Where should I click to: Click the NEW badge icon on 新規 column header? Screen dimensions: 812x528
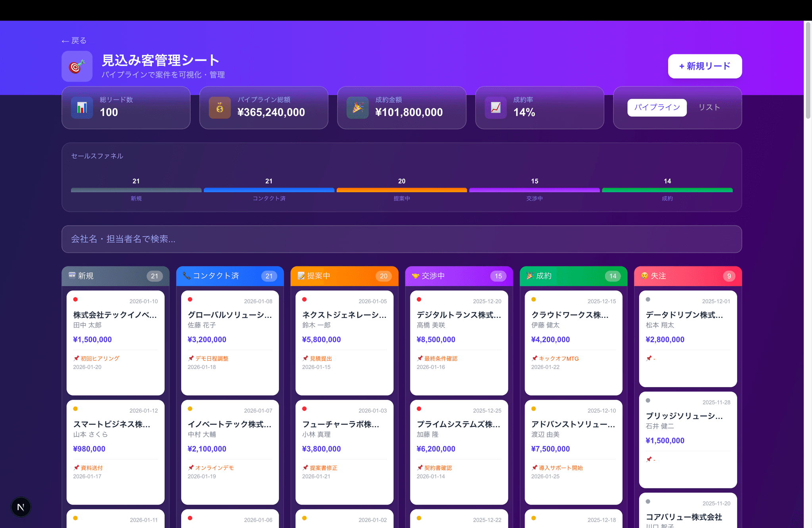click(x=72, y=275)
